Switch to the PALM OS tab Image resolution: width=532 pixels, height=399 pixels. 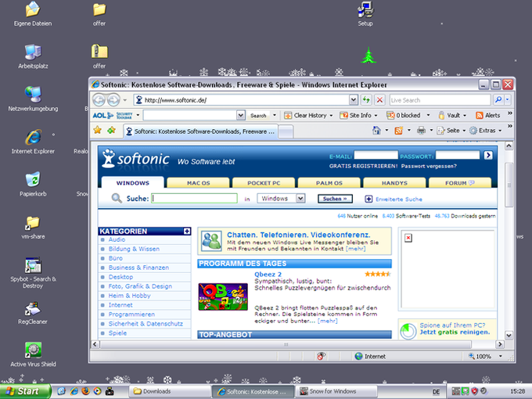329,183
